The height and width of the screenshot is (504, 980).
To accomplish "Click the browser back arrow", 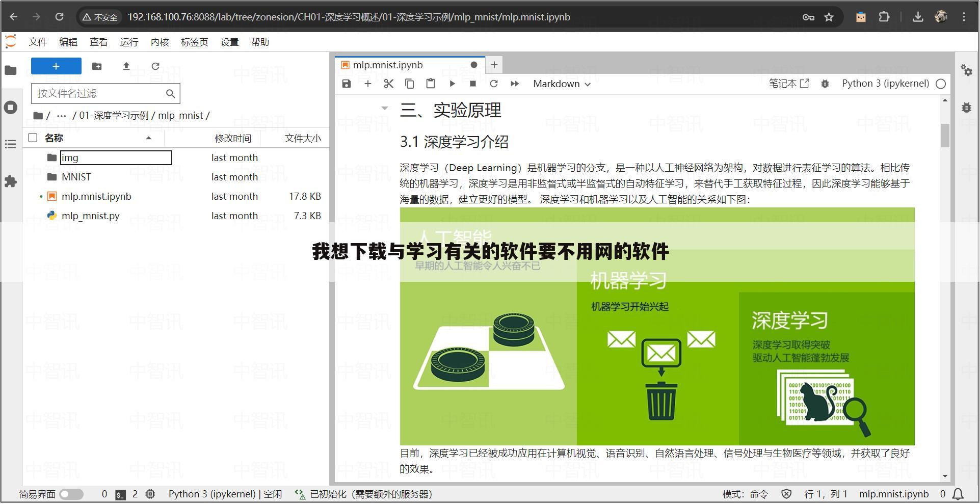I will pyautogui.click(x=14, y=17).
